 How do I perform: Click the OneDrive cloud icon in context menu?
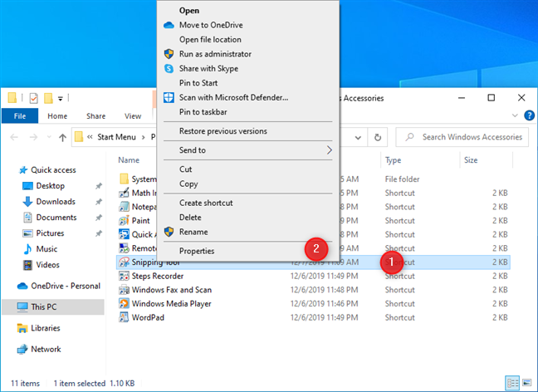[169, 25]
